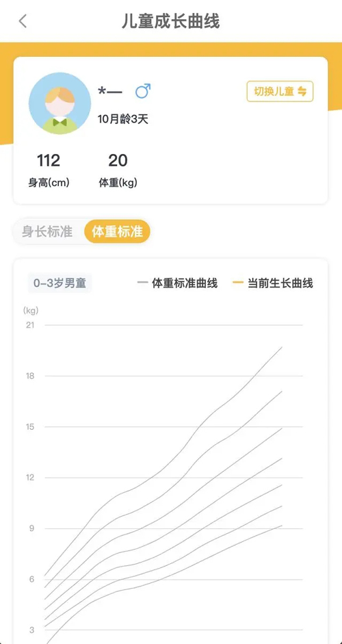342x644 pixels.
Task: Switch to the 身长标准 tab
Action: [48, 231]
